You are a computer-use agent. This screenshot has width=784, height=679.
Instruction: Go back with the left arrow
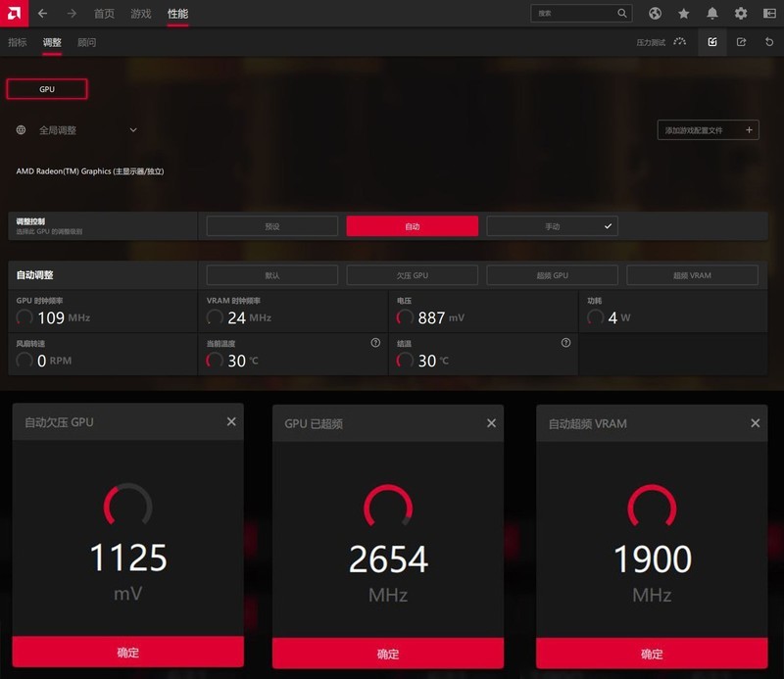[42, 14]
